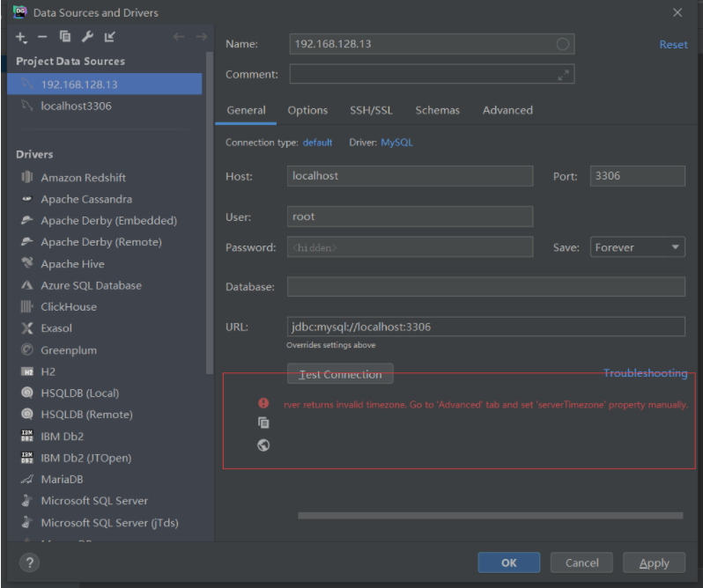The image size is (703, 588).
Task: Switch to the Options tab
Action: (x=307, y=110)
